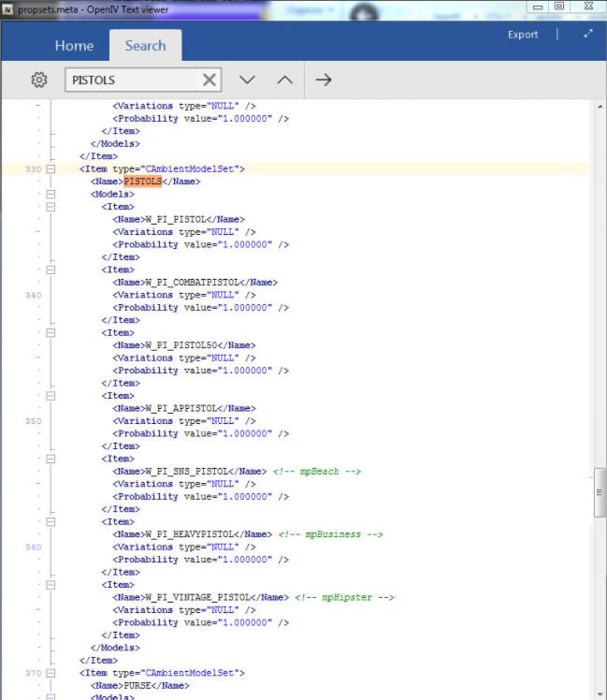Collapse the PISTOLS CAmbientModelSet item at line 330
This screenshot has width=607, height=700.
[51, 169]
